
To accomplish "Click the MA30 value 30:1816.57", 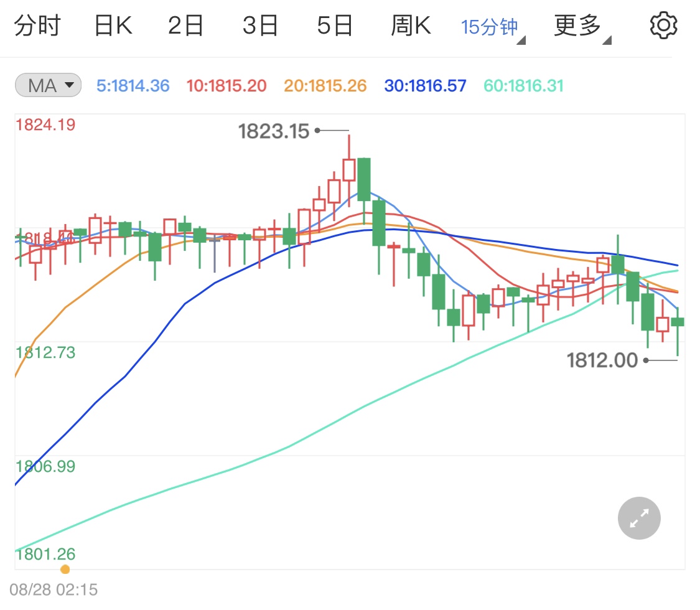I will (x=425, y=86).
